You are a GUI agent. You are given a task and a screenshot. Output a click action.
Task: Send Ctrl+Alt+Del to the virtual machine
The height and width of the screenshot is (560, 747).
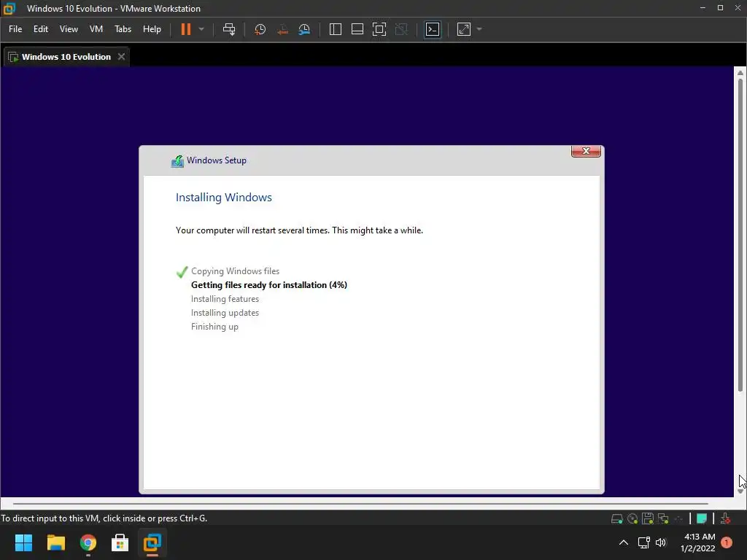pos(229,29)
